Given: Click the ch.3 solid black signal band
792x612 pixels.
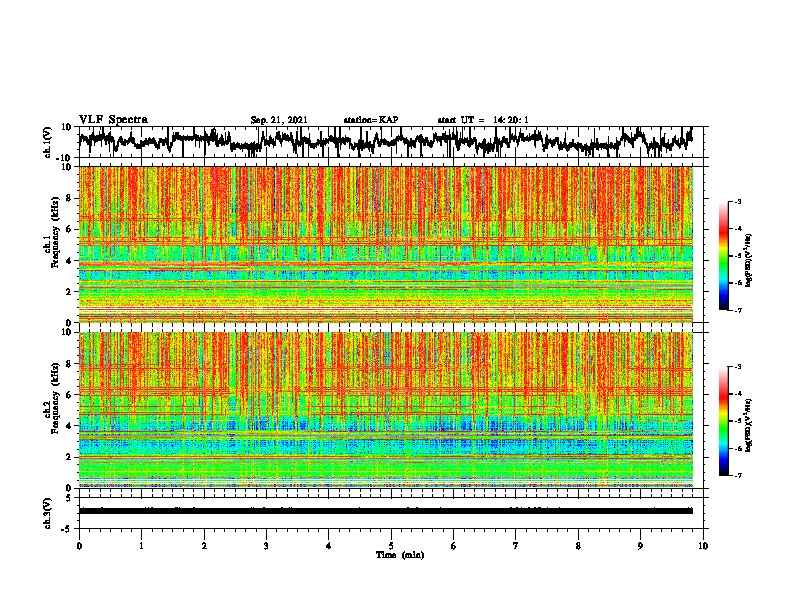Looking at the screenshot, I should [385, 511].
